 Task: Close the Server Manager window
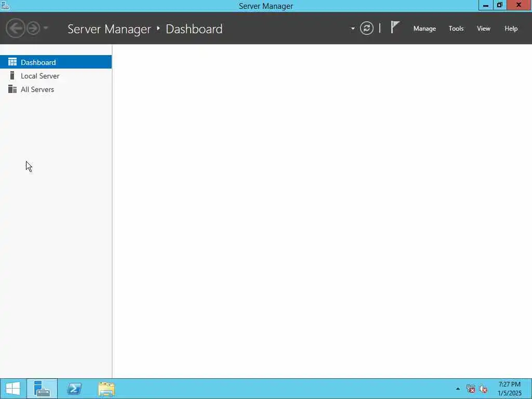(x=518, y=5)
